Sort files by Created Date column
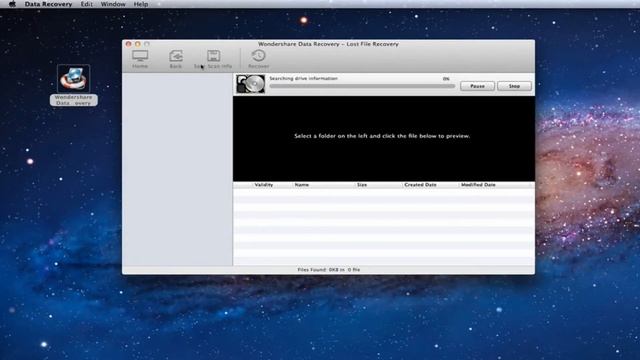 pos(420,185)
